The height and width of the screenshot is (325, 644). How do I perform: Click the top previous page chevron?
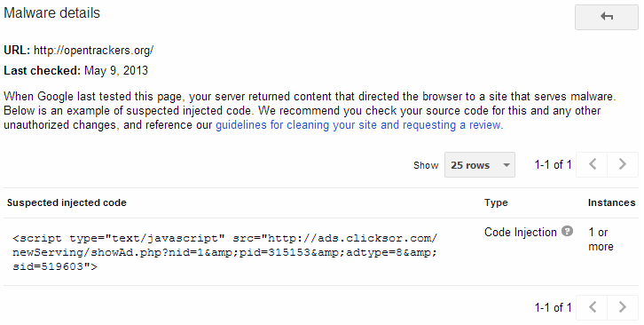tap(592, 164)
